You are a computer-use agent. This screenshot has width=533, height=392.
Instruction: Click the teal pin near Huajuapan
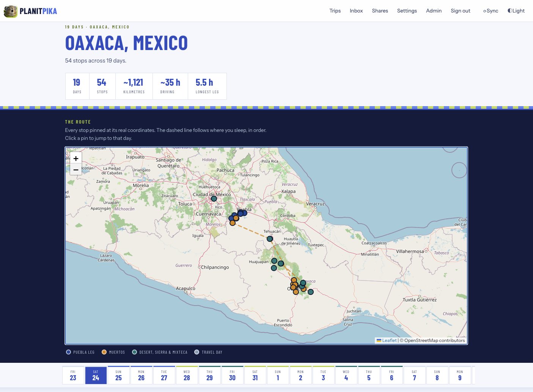coord(274,261)
